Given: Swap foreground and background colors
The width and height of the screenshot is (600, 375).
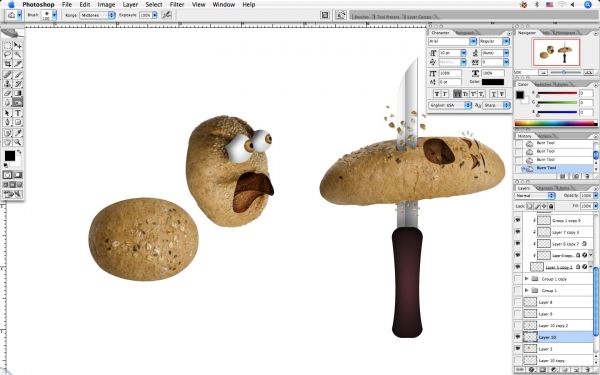Looking at the screenshot, I should (19, 152).
